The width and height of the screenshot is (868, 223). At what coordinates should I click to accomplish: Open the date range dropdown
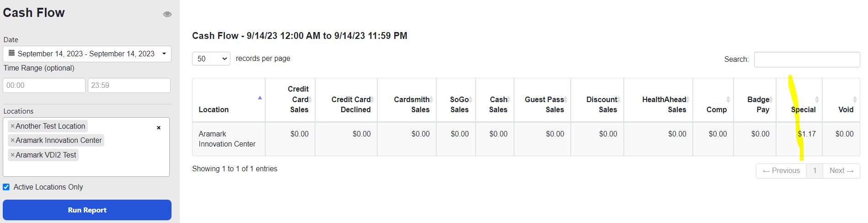(87, 54)
